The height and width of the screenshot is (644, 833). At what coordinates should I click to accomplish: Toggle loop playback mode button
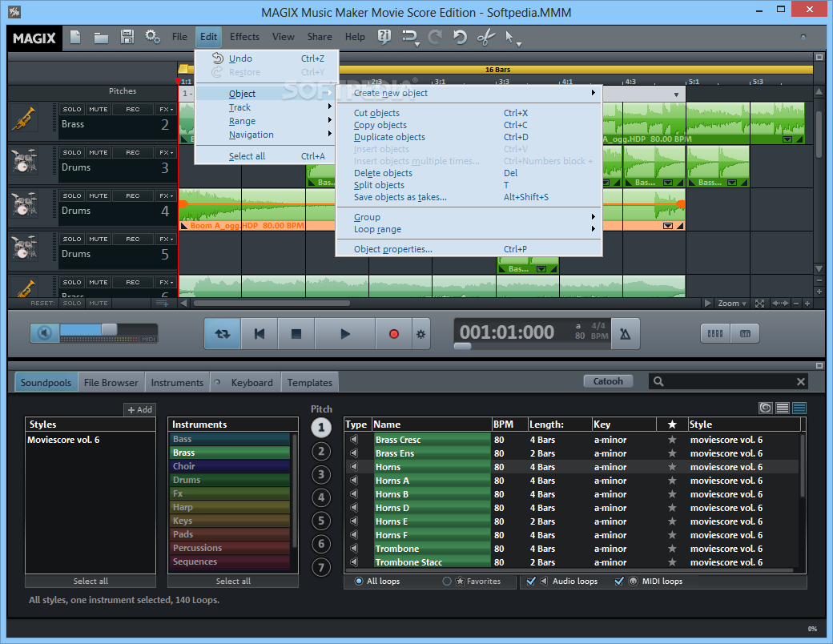(223, 334)
